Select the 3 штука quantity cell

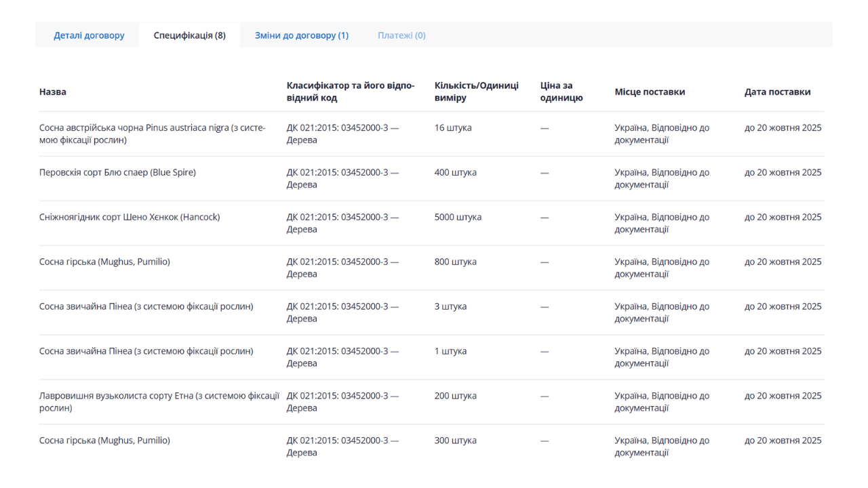coord(450,307)
